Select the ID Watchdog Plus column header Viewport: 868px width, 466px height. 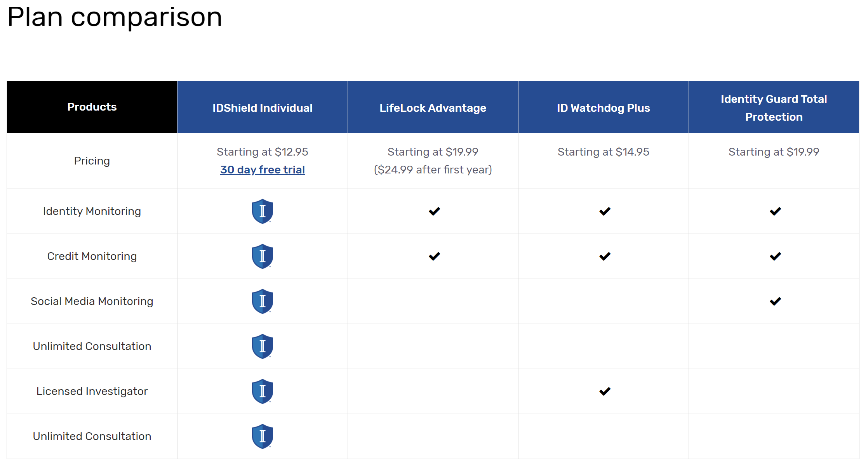coord(604,107)
